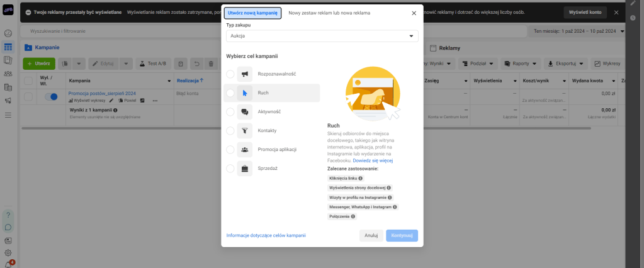Select the Kontakty radio button
Screen dimensions: 644x268
[230, 130]
